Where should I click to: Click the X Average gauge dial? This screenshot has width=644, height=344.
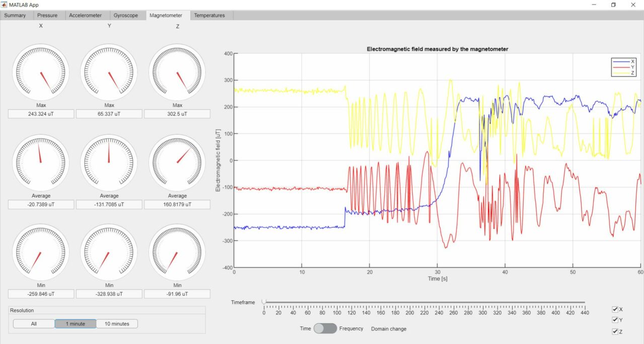click(41, 162)
